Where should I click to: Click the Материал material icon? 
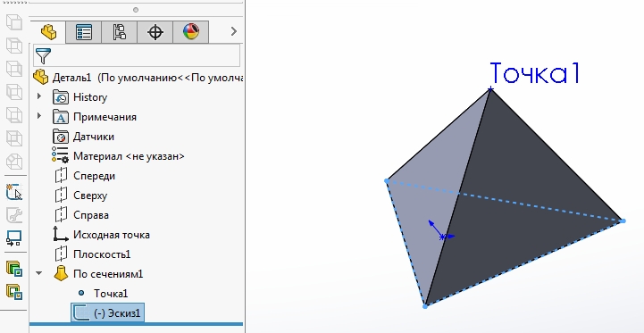coord(61,154)
